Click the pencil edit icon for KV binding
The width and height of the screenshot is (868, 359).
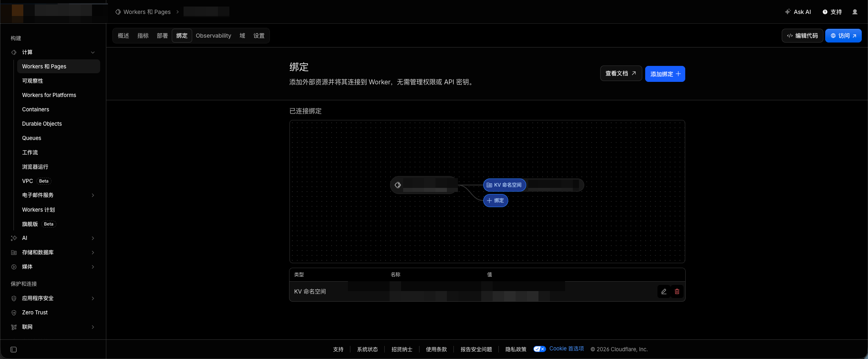coord(664,291)
